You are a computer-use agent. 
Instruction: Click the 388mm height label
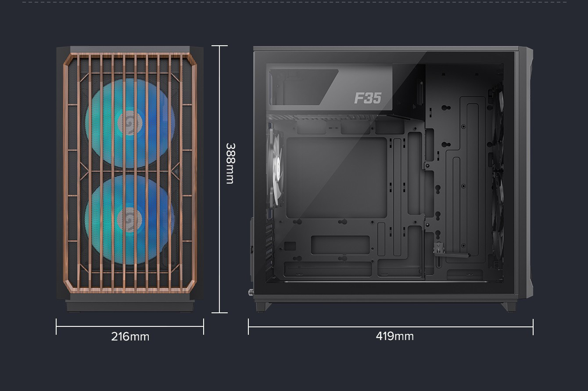[229, 163]
